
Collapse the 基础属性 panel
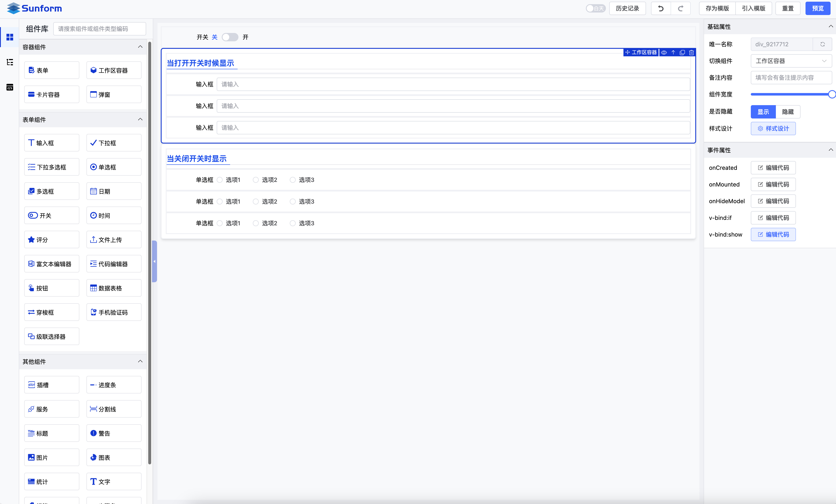(x=831, y=26)
